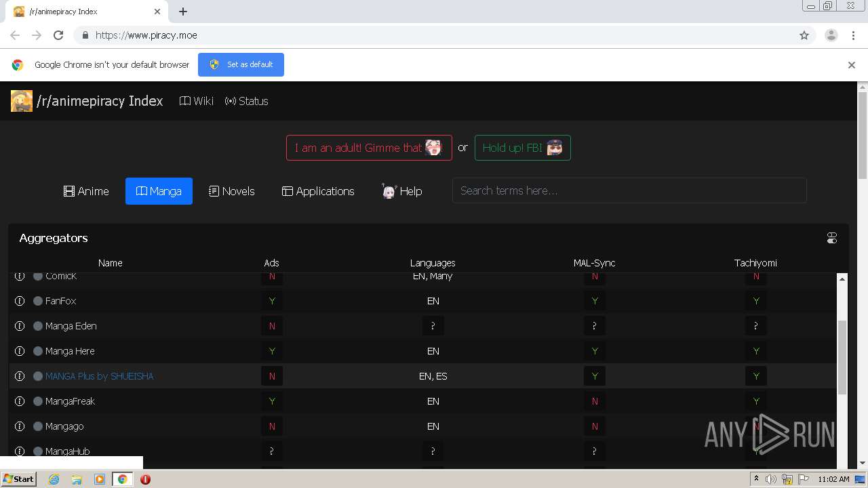Click status dot next to FanFox
Screen dimensions: 868x488
point(38,301)
